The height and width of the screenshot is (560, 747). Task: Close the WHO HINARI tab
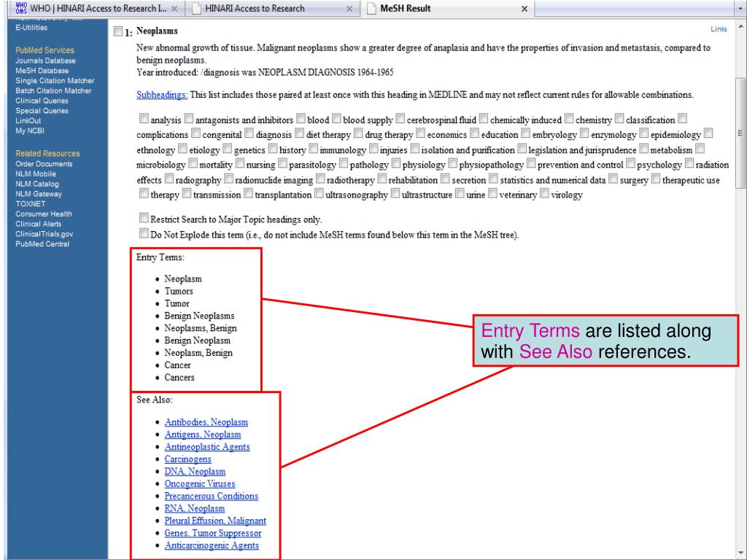[x=174, y=9]
